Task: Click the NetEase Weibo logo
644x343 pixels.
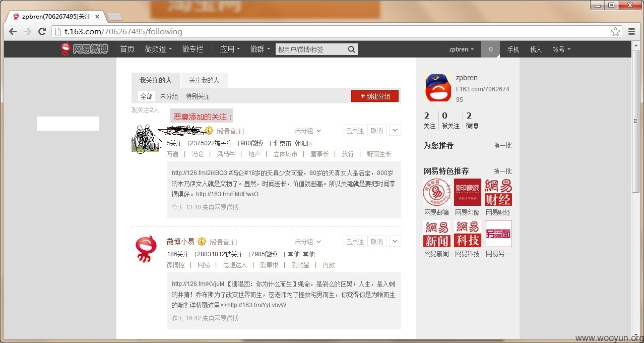Action: (84, 49)
